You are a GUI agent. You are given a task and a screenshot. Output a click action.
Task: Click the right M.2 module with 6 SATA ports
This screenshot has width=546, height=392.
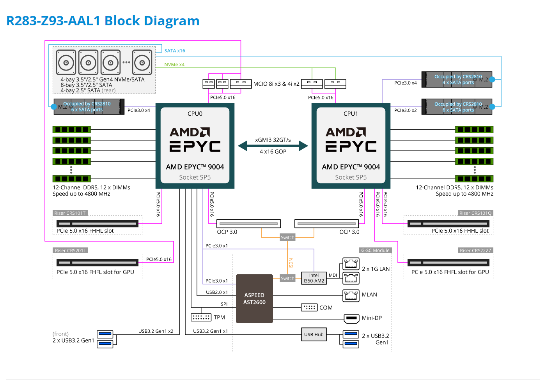click(457, 107)
